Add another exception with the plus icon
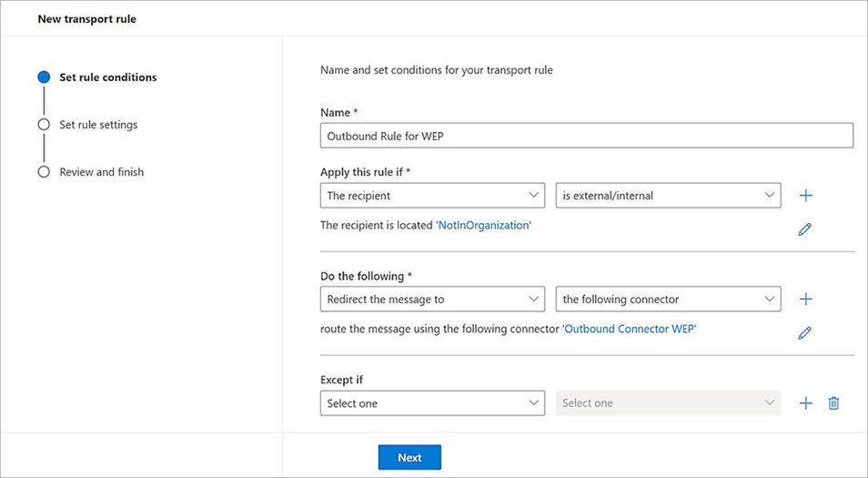The height and width of the screenshot is (478, 868). click(805, 403)
